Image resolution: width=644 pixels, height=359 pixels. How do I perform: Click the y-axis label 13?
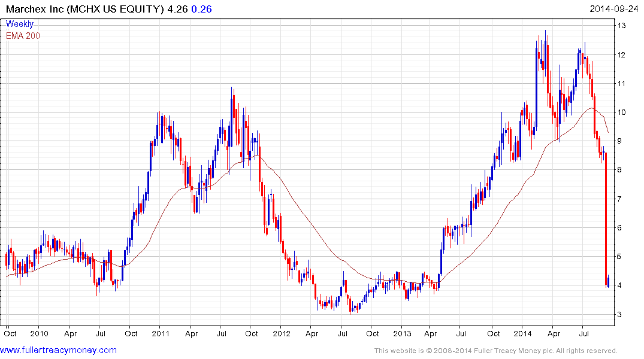621,26
